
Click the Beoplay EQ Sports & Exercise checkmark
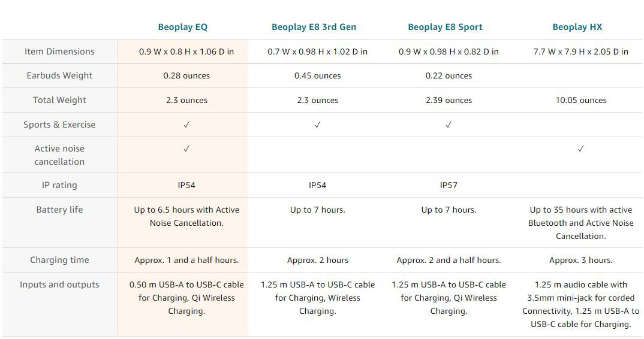[x=186, y=125]
